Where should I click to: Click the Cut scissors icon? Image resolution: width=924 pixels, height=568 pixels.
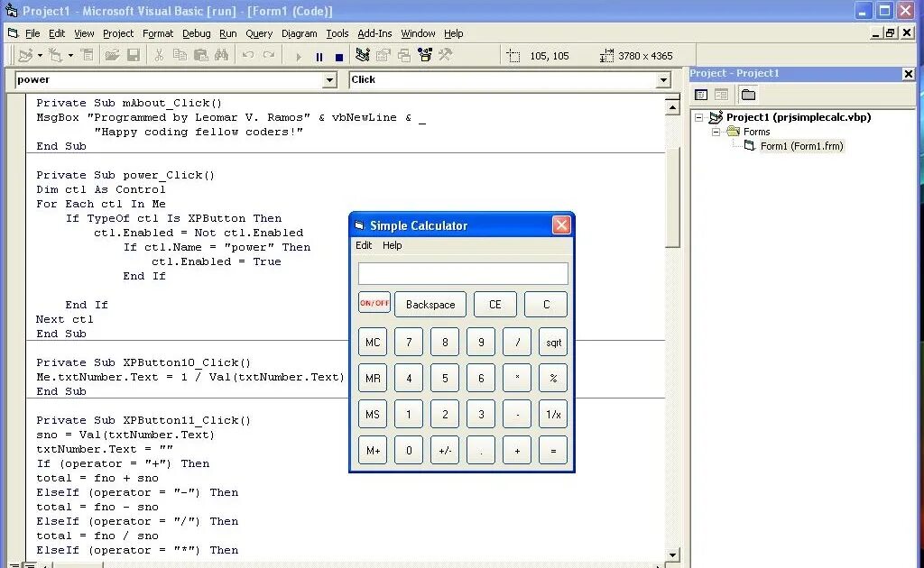pos(159,55)
